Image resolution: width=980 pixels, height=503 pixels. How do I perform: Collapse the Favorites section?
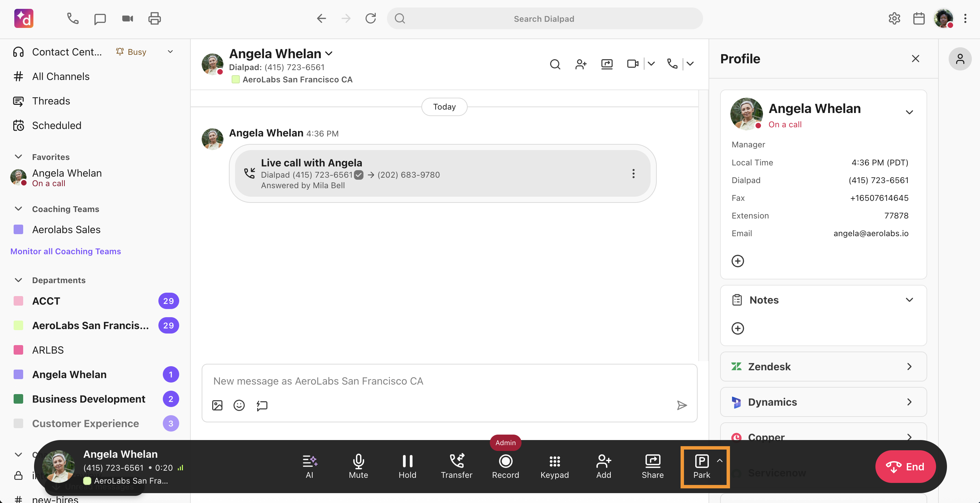pos(18,157)
